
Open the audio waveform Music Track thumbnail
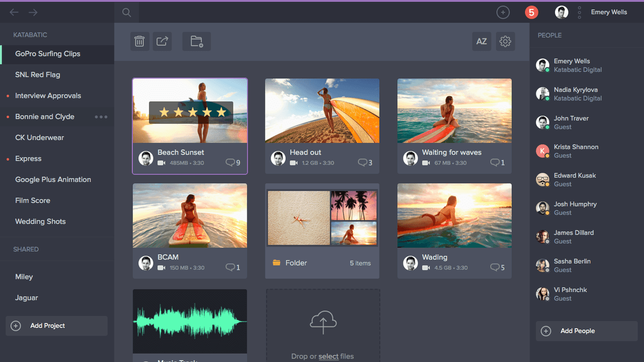click(x=190, y=321)
